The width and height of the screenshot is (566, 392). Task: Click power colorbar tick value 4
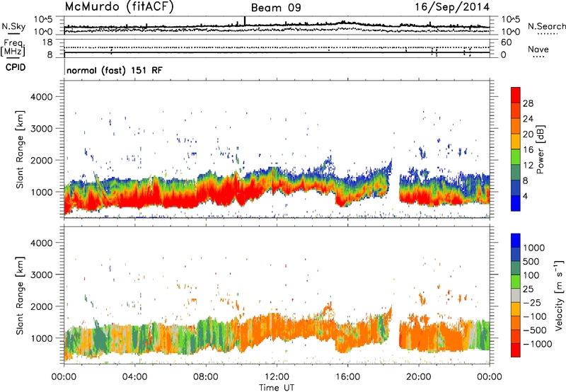(x=526, y=196)
